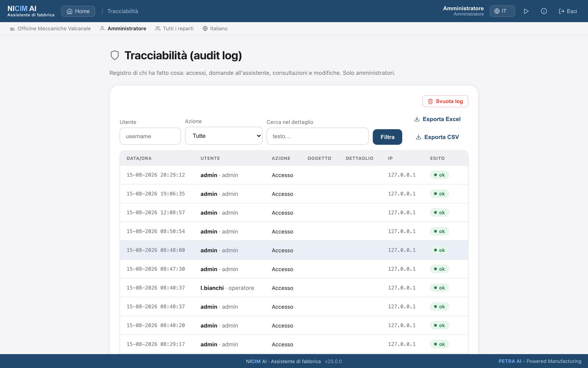Select the log entry dated 15-08-2026 20:29:12
588x368 pixels.
(x=294, y=175)
